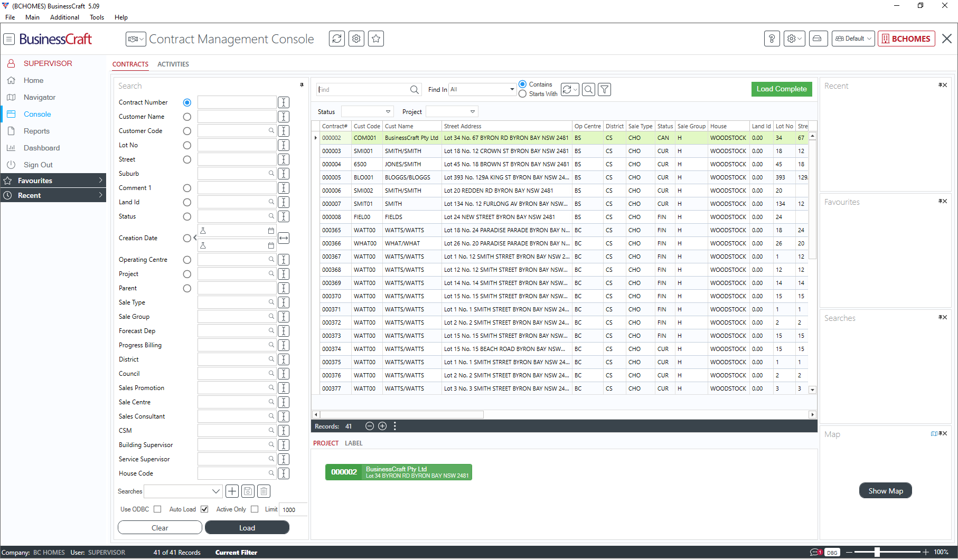Open the Tools menu

(97, 17)
